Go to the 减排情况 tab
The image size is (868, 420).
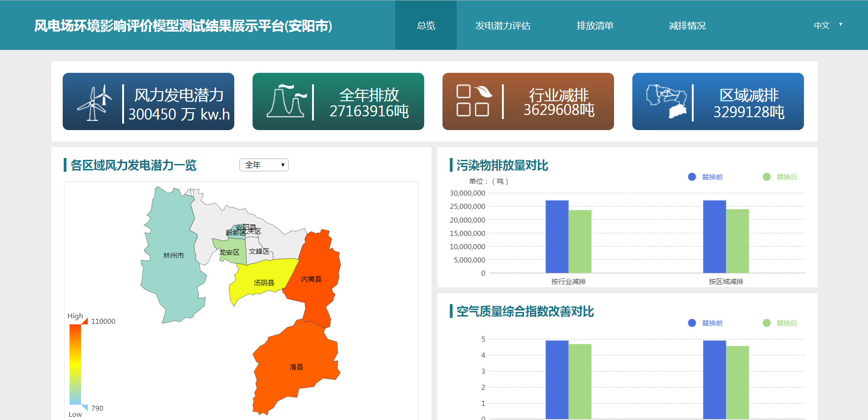pyautogui.click(x=687, y=25)
